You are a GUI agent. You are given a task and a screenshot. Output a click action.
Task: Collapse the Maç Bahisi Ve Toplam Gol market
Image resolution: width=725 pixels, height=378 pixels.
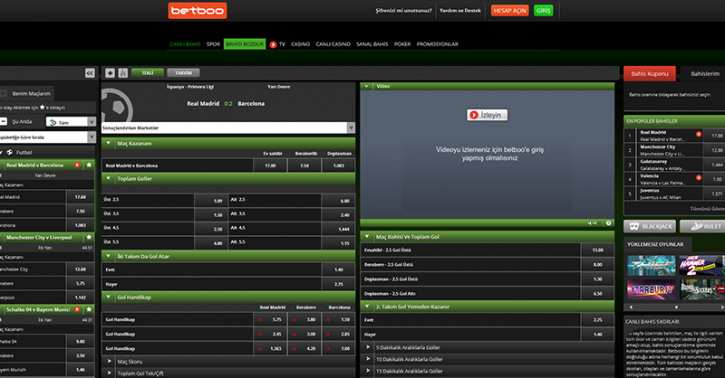click(367, 237)
